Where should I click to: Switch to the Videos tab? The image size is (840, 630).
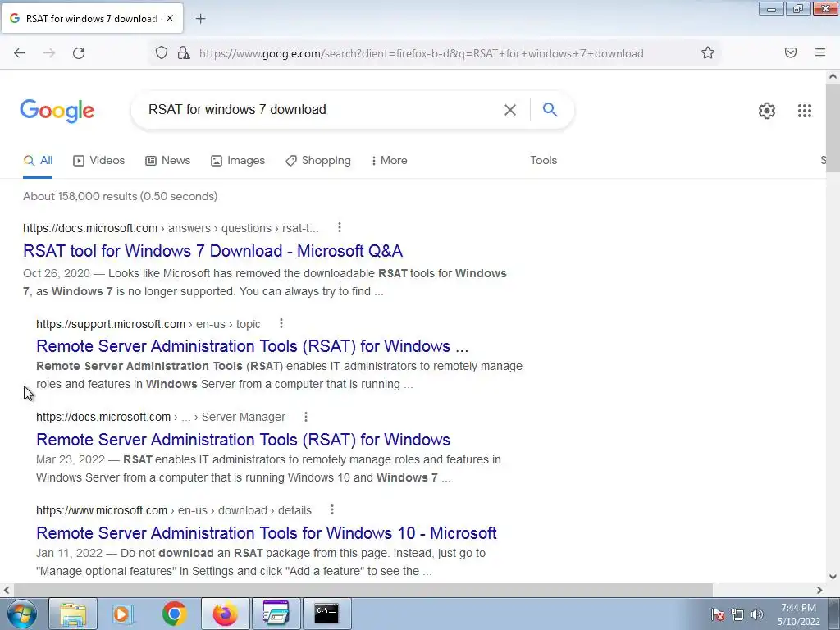click(x=99, y=160)
